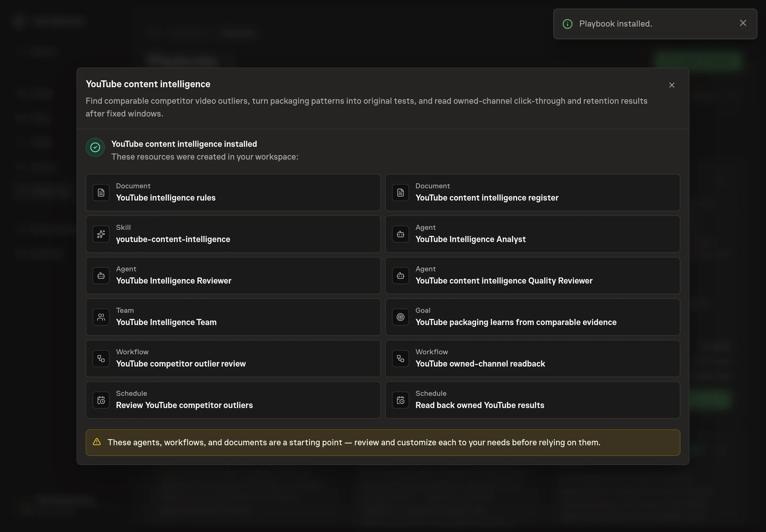Open the YouTube competitor outlier review workflow
The image size is (766, 532).
(x=233, y=359)
